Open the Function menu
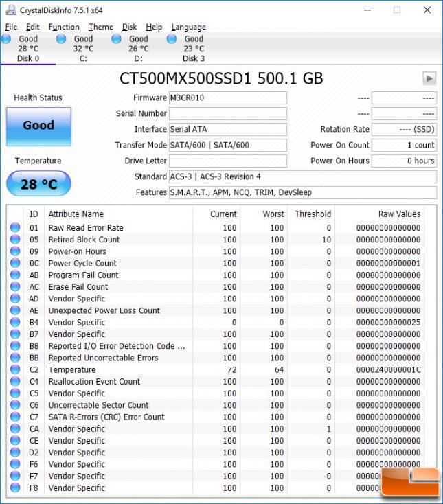This screenshot has width=443, height=504. pos(64,27)
